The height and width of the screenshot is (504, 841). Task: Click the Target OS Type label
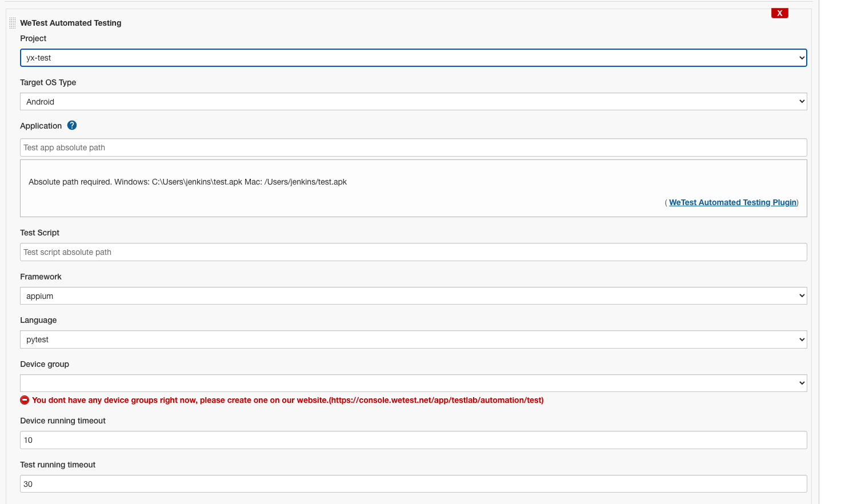tap(48, 82)
